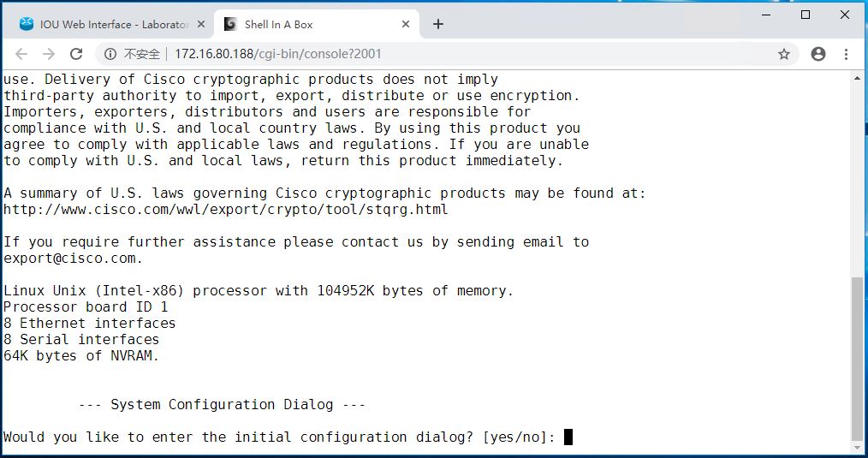Close the Shell In A Box tab
Viewport: 868px width, 458px height.
(406, 24)
